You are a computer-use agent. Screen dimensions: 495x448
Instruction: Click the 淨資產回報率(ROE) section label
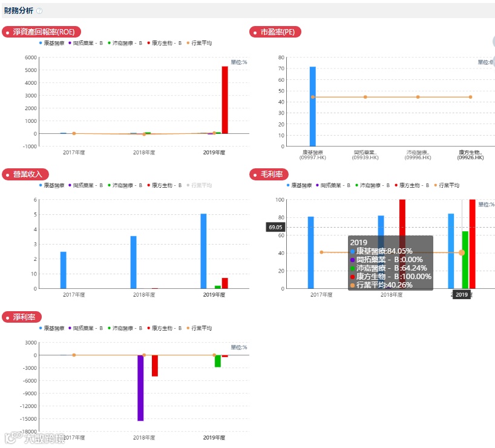(41, 32)
